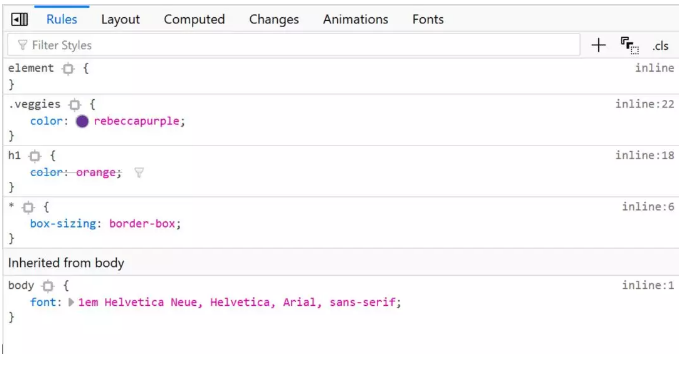
Task: Open the Animations tab
Action: [356, 19]
